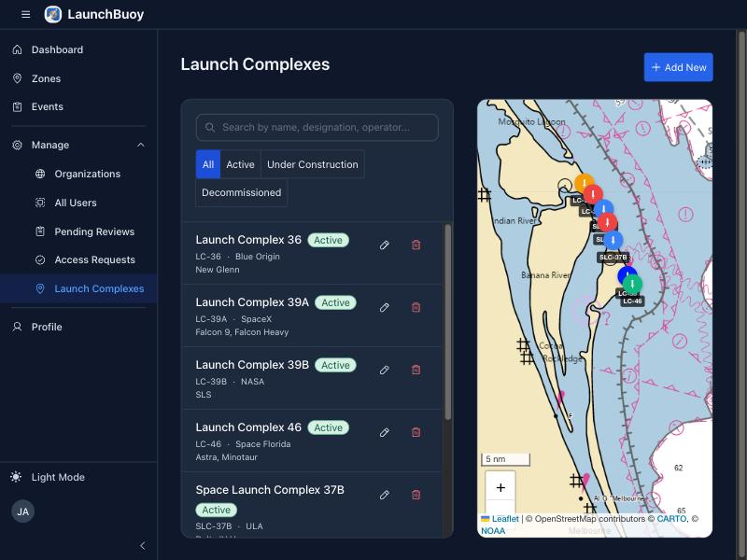This screenshot has height=560, width=747.
Task: Click the LC-46 map label
Action: tap(632, 301)
